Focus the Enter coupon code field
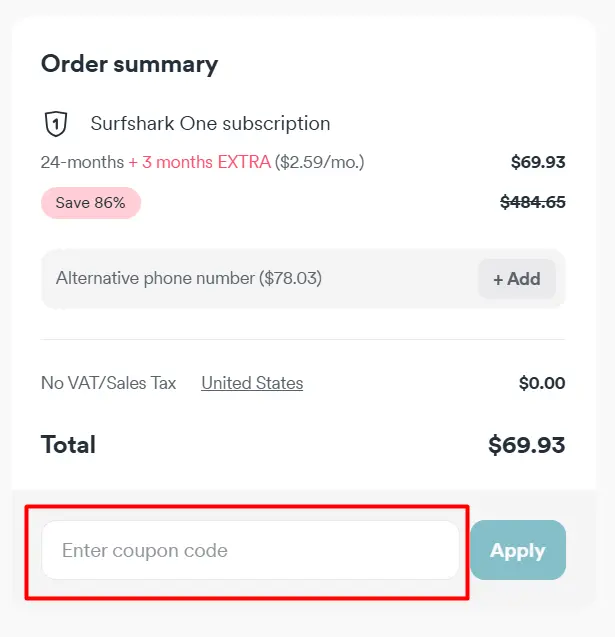 (250, 550)
